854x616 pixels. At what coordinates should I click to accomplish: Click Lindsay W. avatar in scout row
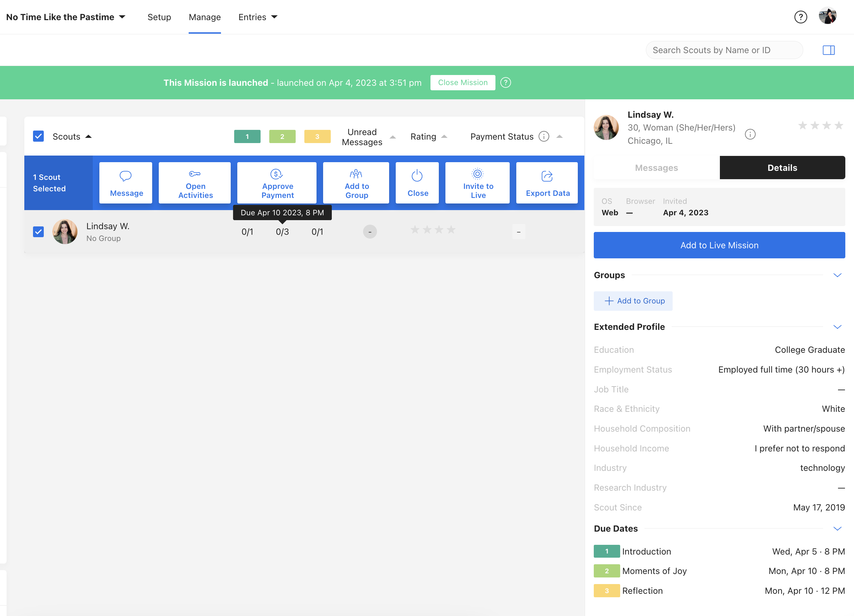tap(65, 231)
